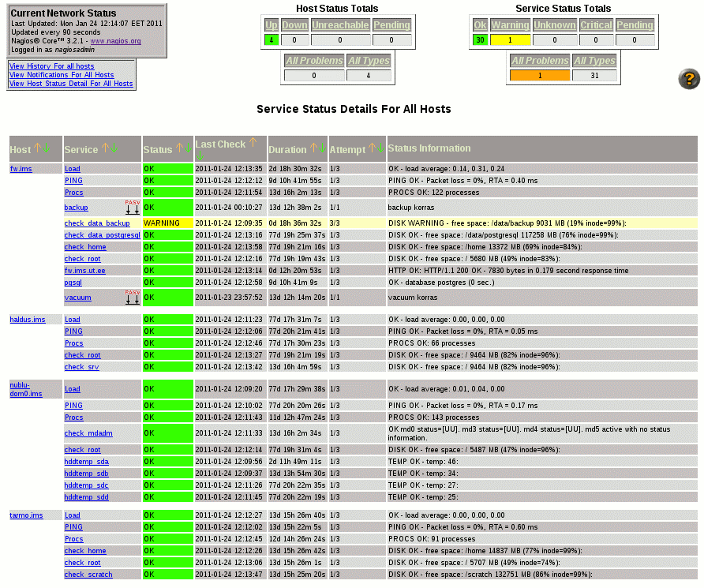Click the Down host status header
Image resolution: width=704 pixels, height=588 pixels.
click(294, 25)
